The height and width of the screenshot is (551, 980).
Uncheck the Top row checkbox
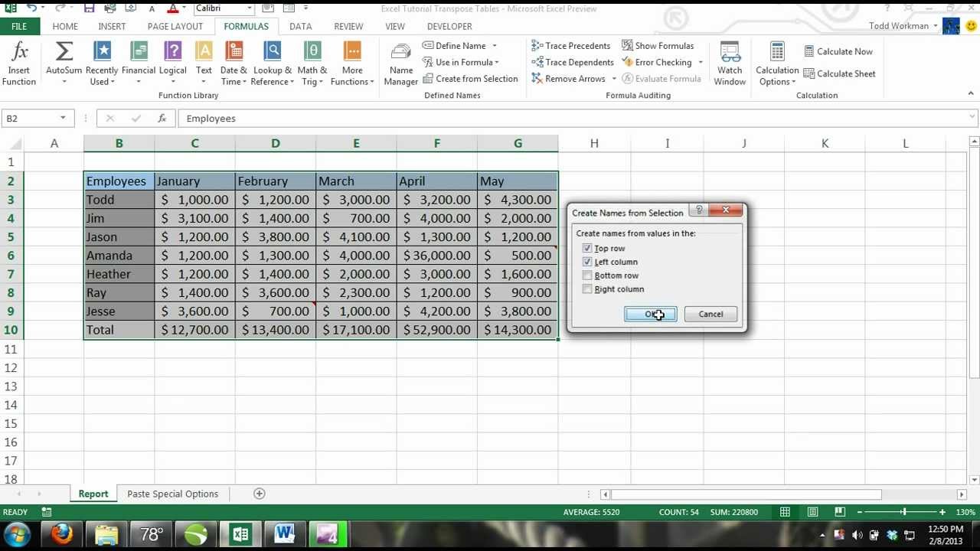coord(587,248)
